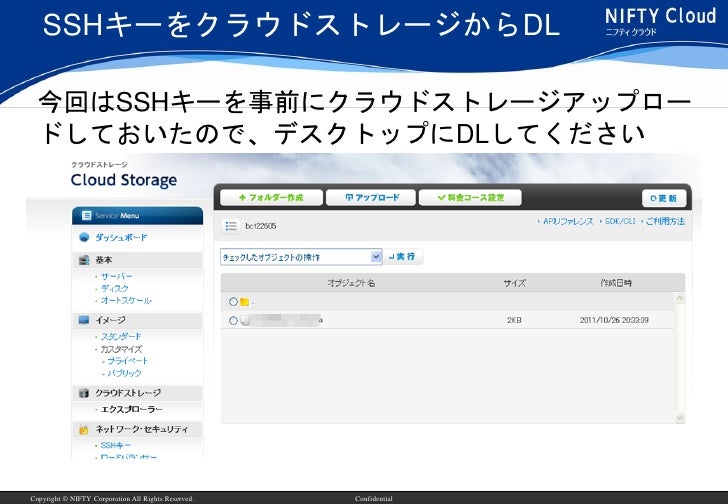The height and width of the screenshot is (504, 728).
Task: Select クラウドストレージ section header
Action: tap(137, 393)
